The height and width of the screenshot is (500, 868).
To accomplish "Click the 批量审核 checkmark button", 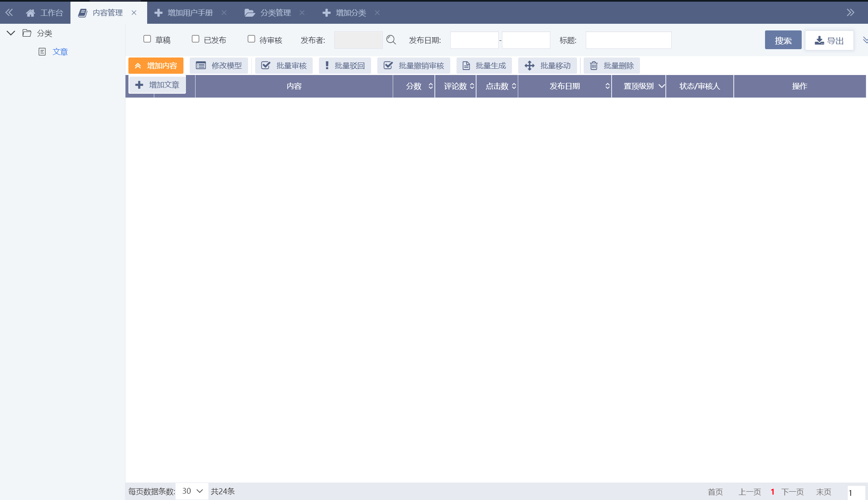I will 284,66.
